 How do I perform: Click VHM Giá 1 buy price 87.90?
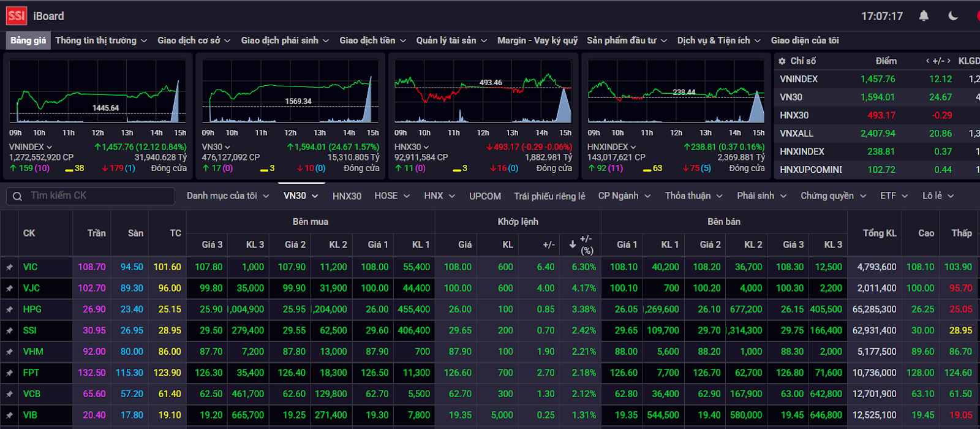click(x=377, y=352)
